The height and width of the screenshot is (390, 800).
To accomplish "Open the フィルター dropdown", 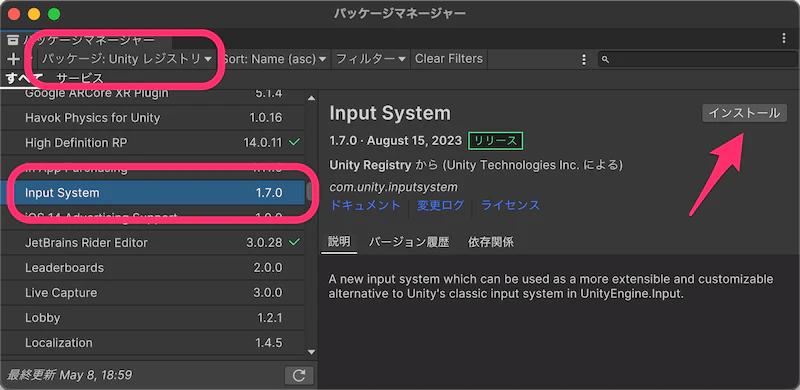I will 371,59.
